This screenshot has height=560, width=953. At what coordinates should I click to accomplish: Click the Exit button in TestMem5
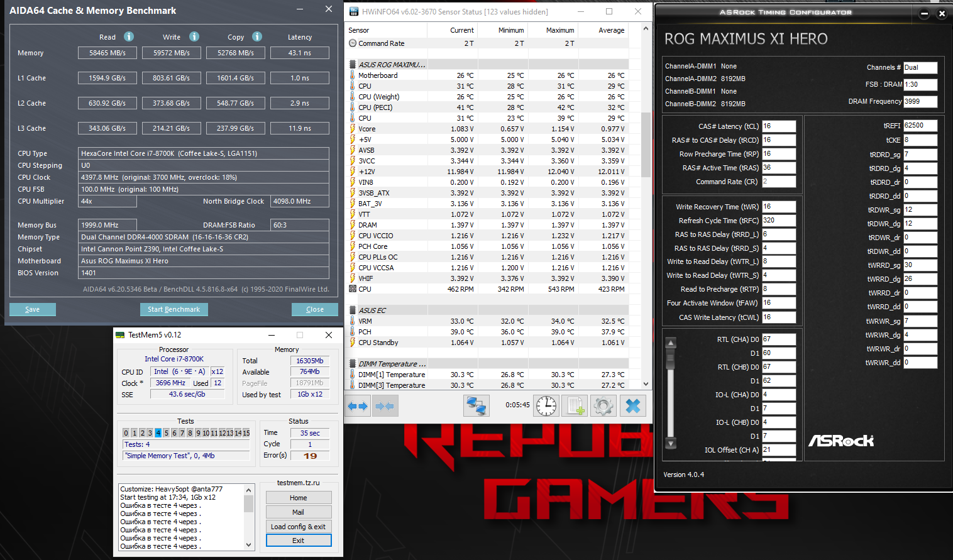pyautogui.click(x=299, y=541)
